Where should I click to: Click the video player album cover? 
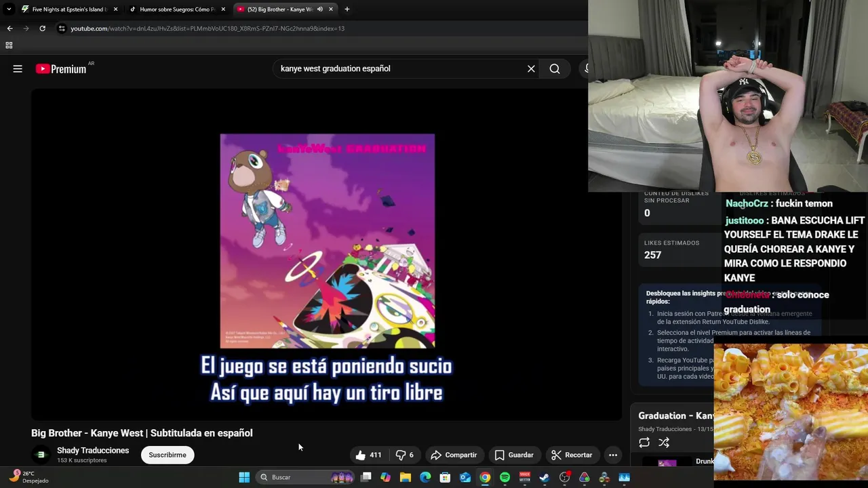pos(327,241)
